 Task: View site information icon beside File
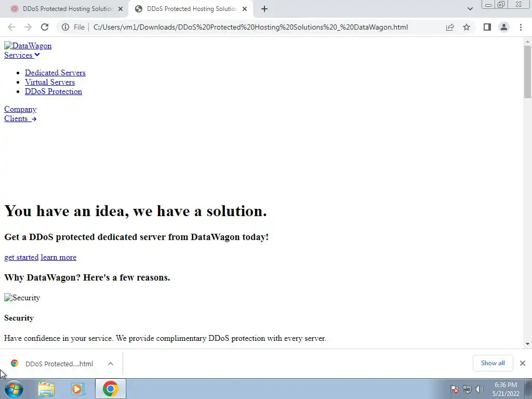click(x=65, y=27)
